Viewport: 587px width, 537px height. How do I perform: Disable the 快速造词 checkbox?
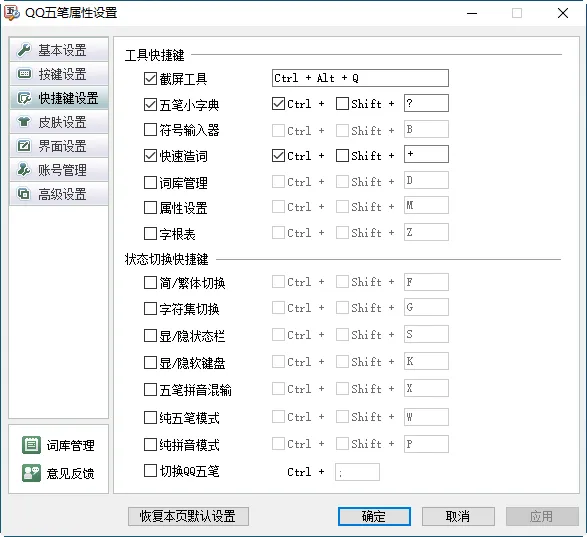(150, 155)
